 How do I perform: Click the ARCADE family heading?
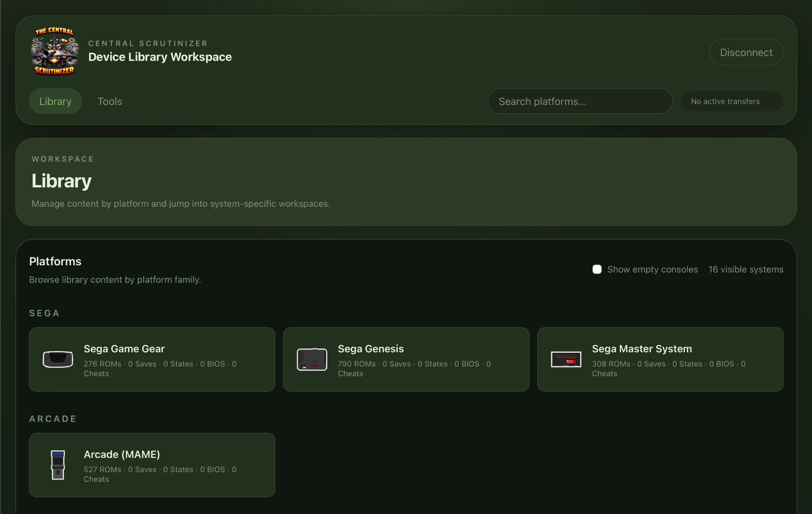click(x=53, y=419)
